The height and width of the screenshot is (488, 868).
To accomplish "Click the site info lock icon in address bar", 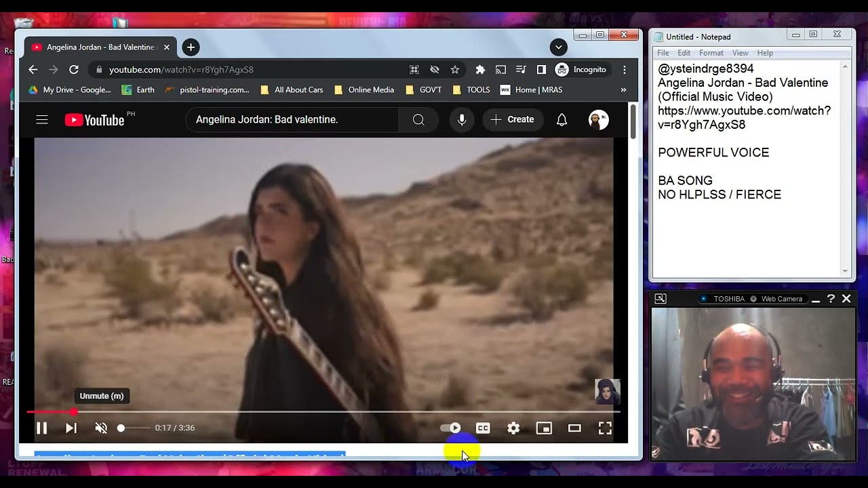I will pos(99,69).
